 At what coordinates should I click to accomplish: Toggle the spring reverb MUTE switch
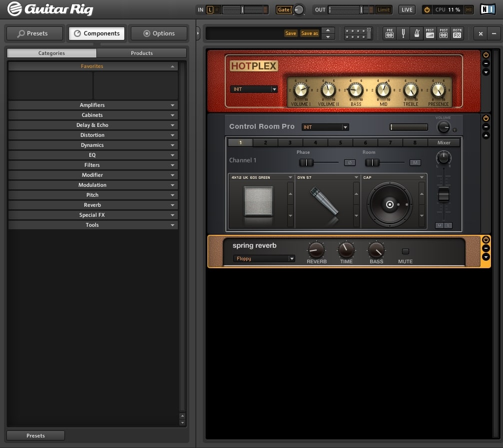[x=406, y=251]
